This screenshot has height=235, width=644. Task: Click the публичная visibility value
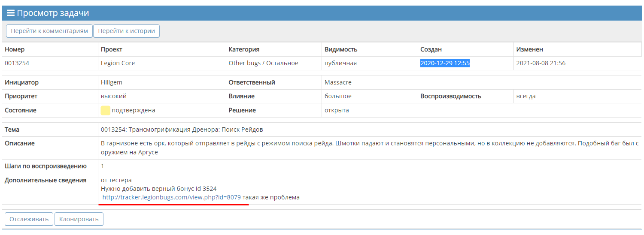click(340, 63)
